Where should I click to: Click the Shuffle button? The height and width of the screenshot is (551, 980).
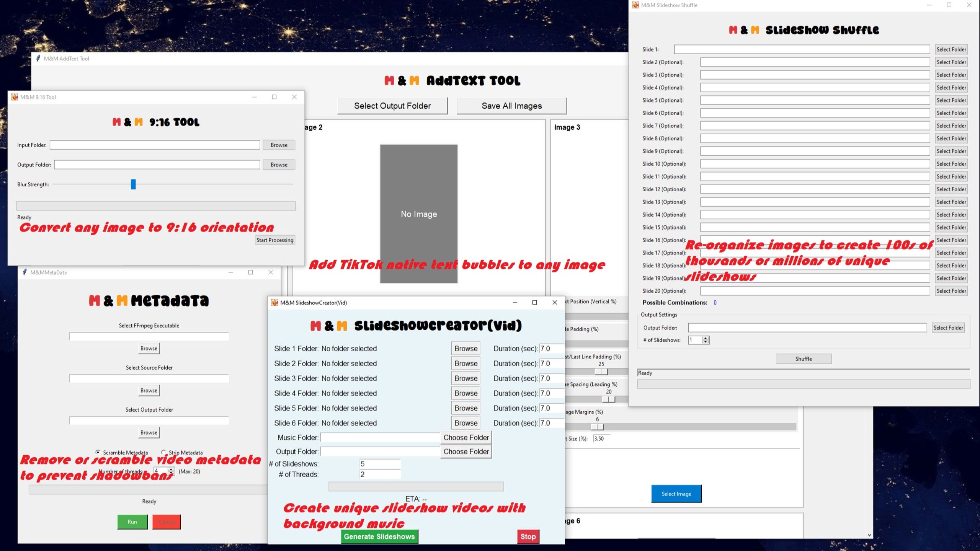804,359
